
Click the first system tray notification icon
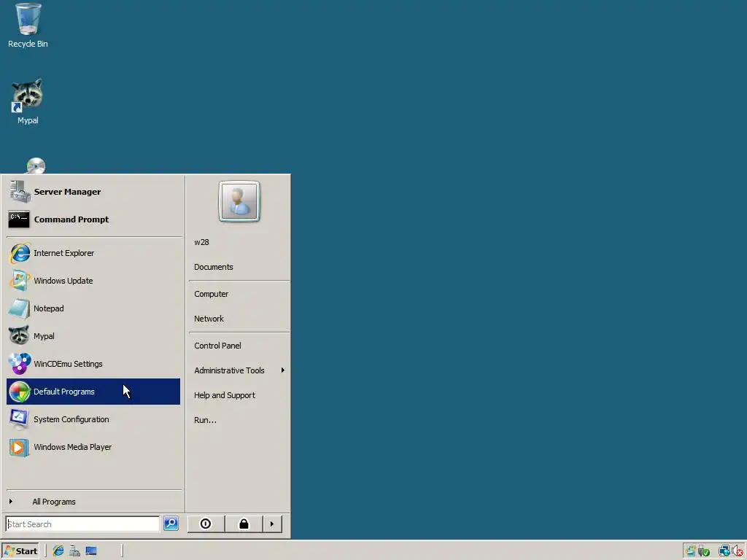click(690, 551)
